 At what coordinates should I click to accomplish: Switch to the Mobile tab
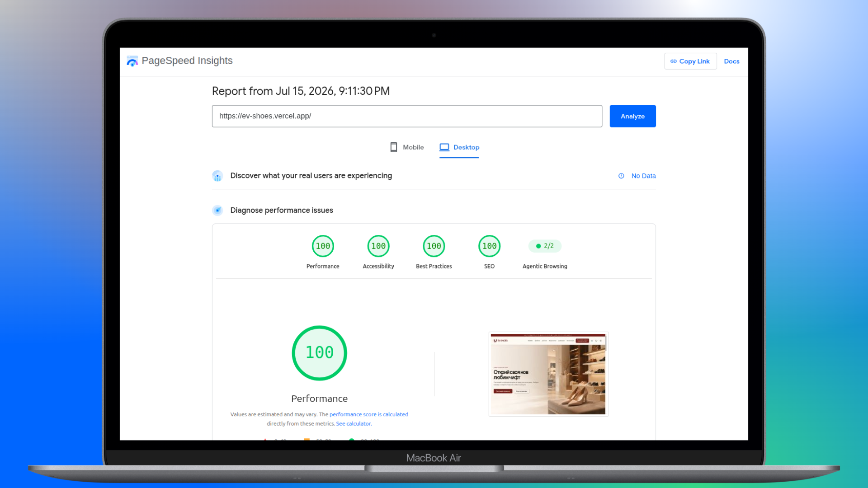tap(407, 147)
